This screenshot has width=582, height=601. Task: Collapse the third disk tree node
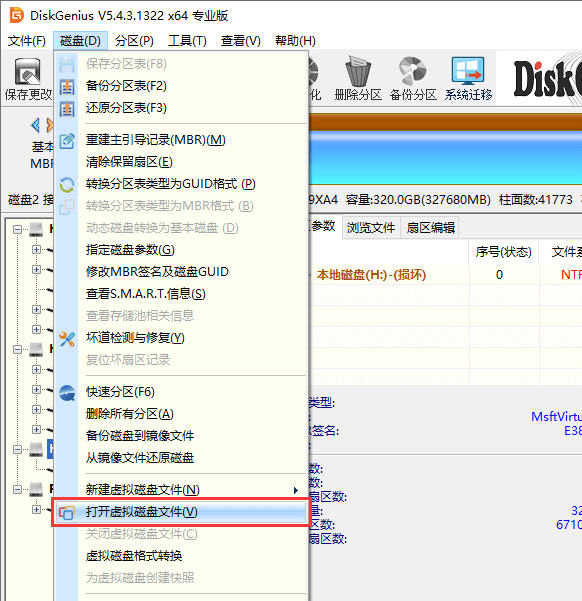[x=17, y=449]
